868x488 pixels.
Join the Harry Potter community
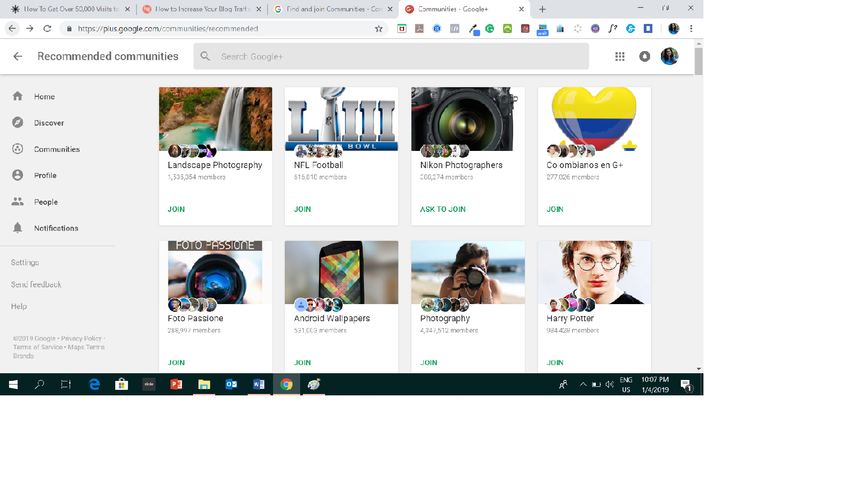[x=555, y=363]
